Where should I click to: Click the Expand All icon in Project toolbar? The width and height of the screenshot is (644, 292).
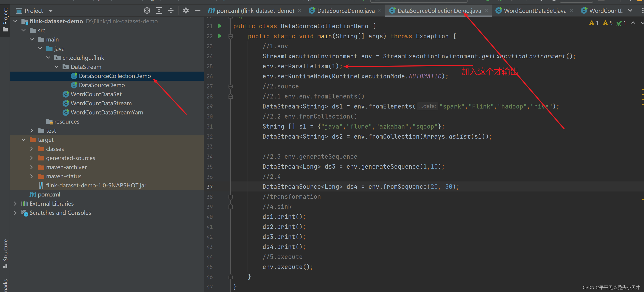point(159,10)
